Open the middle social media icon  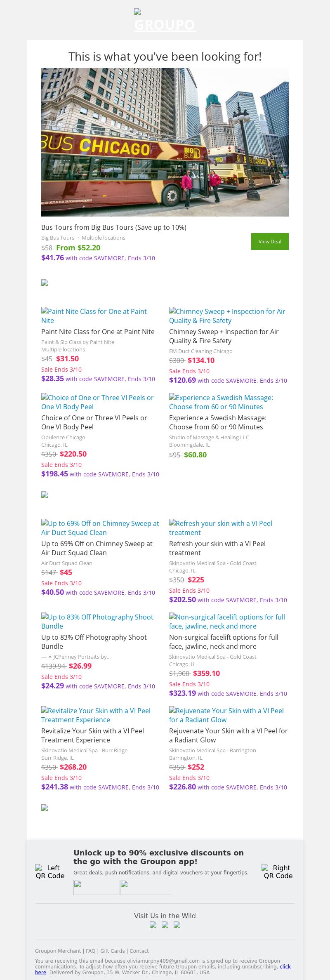pos(165,925)
